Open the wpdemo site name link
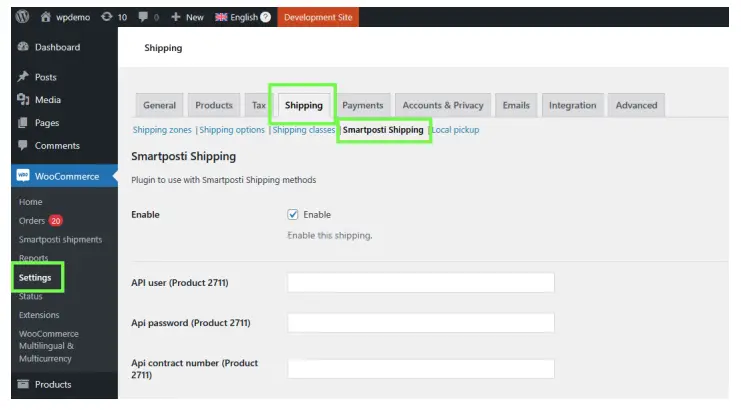This screenshot has height=410, width=741. [73, 17]
